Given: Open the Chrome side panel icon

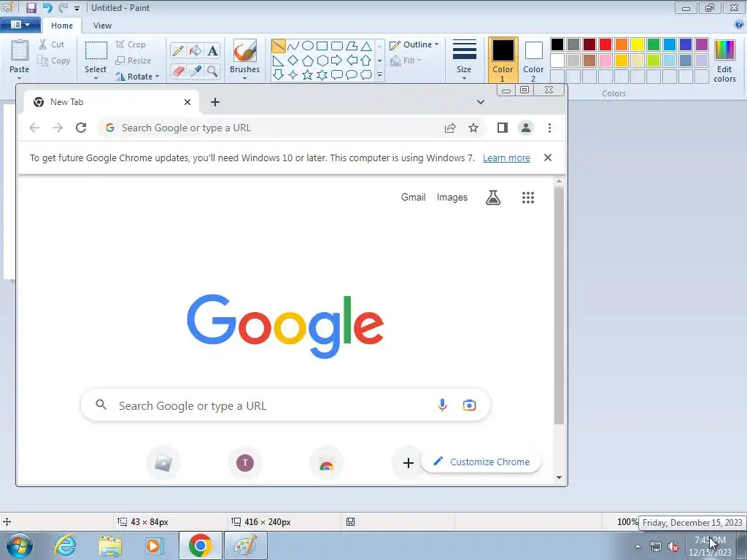Looking at the screenshot, I should [x=502, y=128].
